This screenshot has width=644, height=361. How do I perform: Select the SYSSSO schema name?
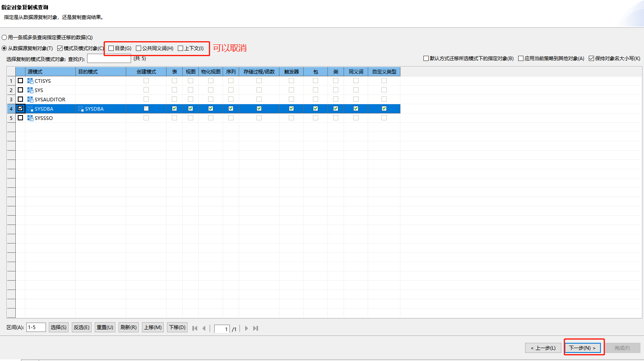point(44,118)
